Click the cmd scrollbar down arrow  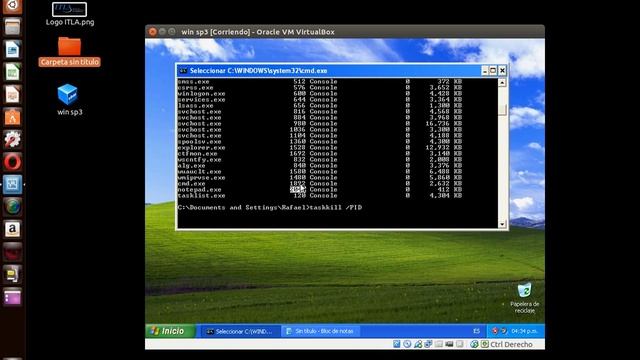coord(502,224)
